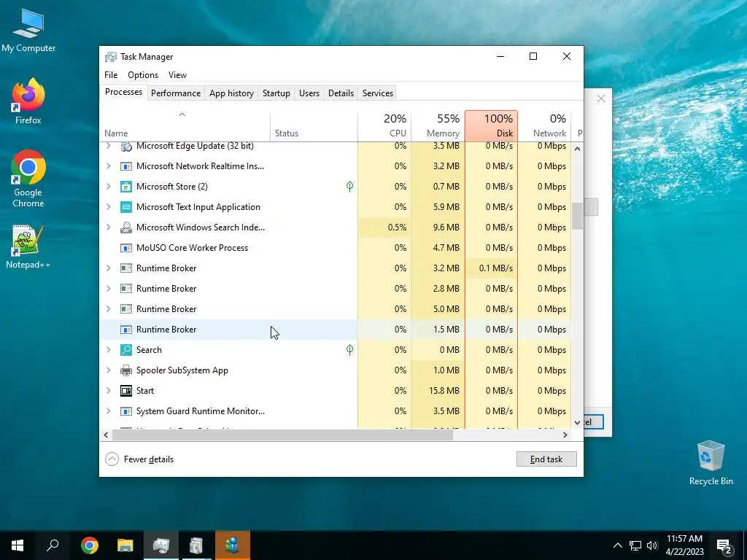Image resolution: width=747 pixels, height=560 pixels.
Task: Open the notification center icon
Action: tap(724, 546)
